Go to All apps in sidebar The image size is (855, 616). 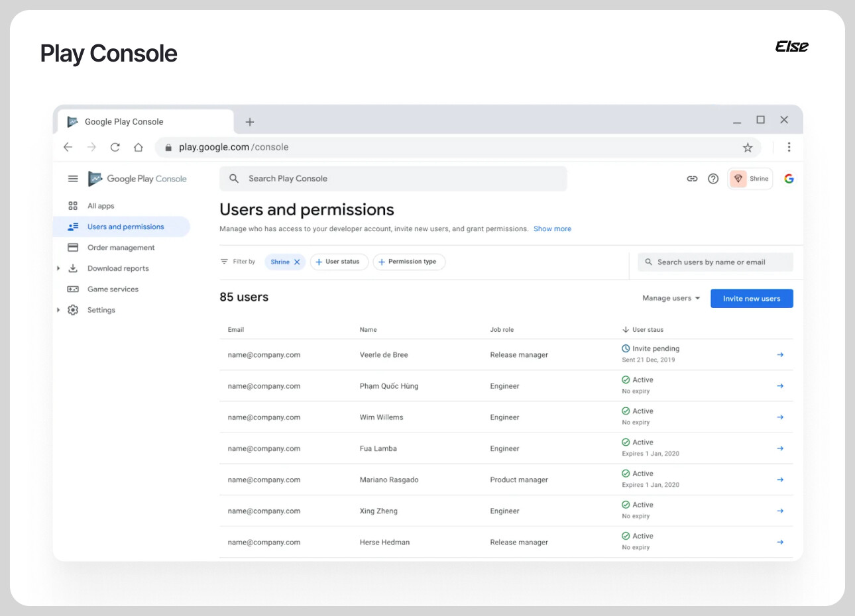pyautogui.click(x=101, y=206)
